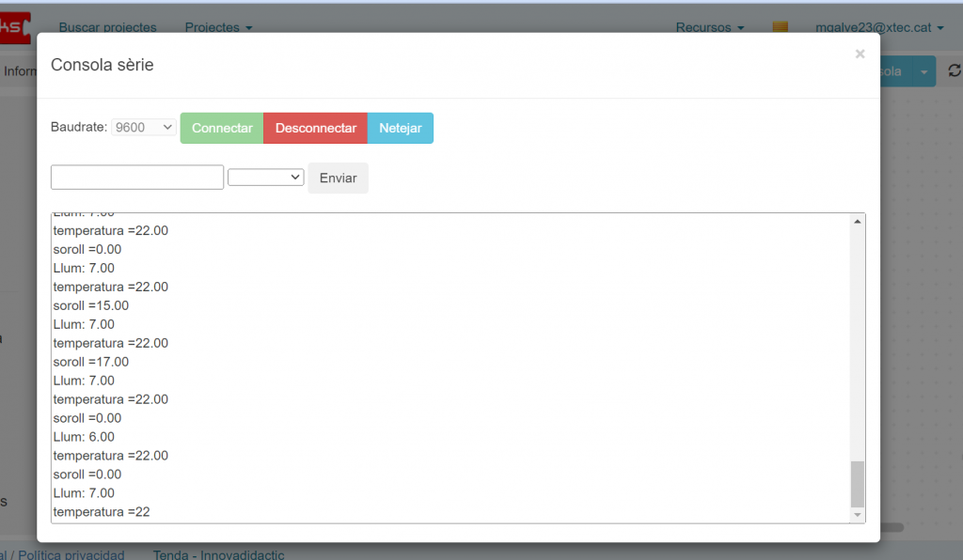Clear the console with Netejar
This screenshot has width=963, height=560.
(400, 128)
